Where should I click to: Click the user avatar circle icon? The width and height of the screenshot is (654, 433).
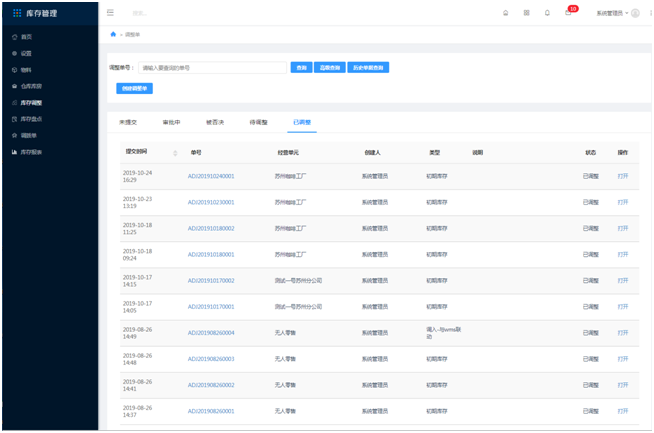coord(635,13)
